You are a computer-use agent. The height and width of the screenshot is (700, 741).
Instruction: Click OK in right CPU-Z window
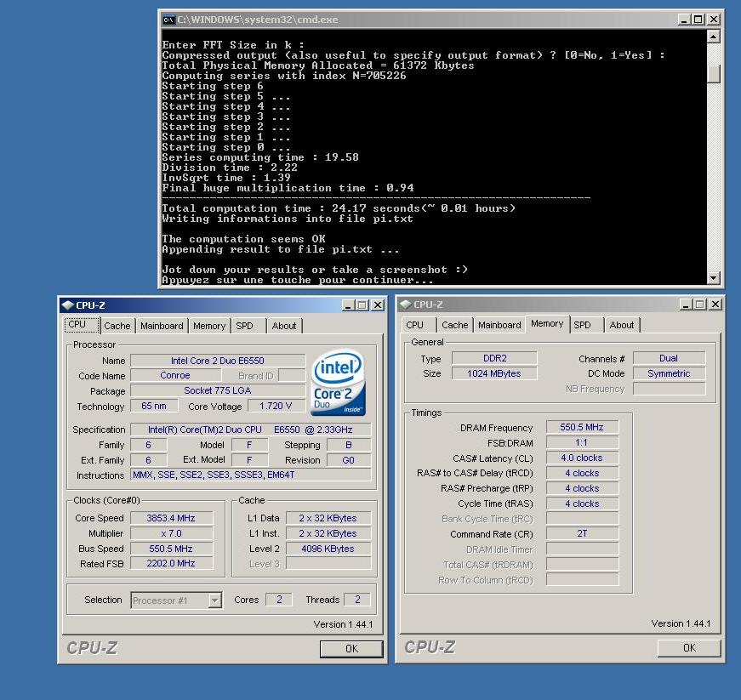pyautogui.click(x=689, y=647)
